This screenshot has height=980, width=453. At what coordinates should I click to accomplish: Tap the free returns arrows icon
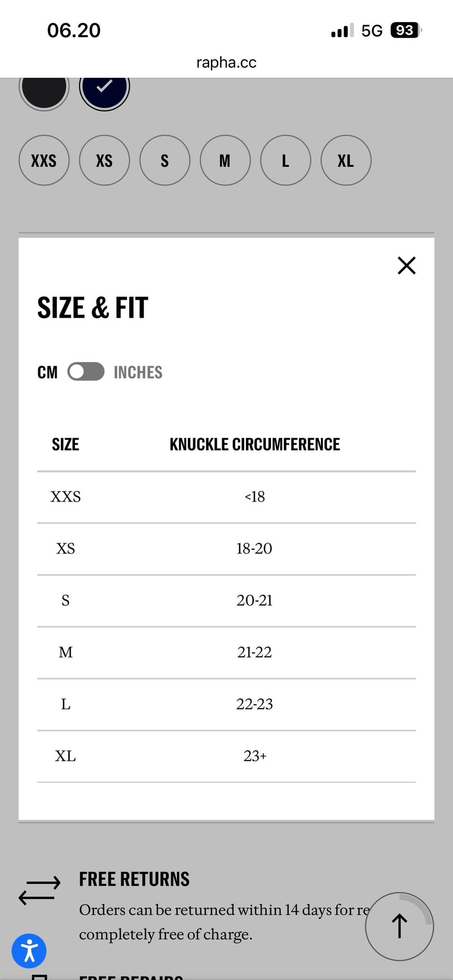[x=40, y=890]
